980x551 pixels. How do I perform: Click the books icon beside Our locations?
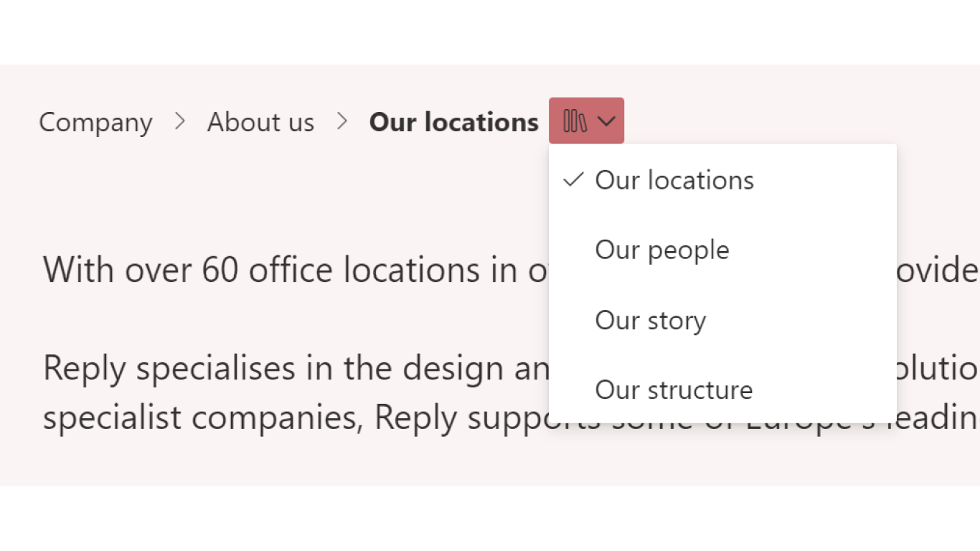click(x=575, y=121)
